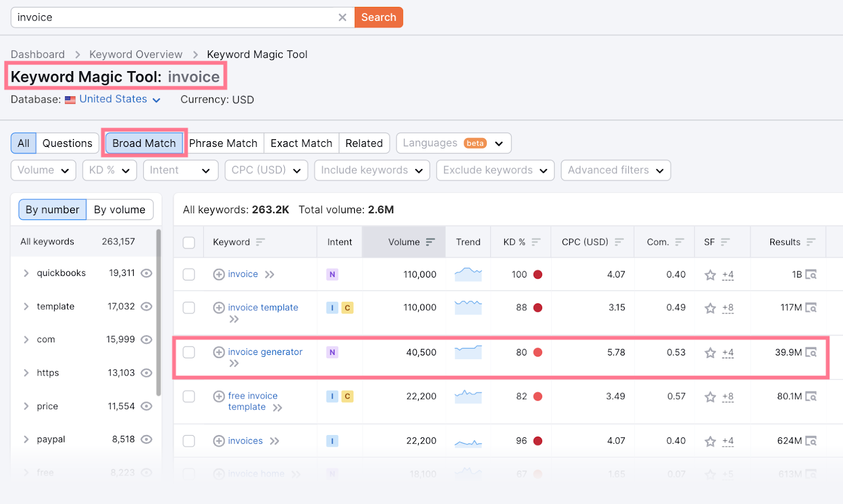Sort by KD % column icon
The image size is (843, 504).
(536, 242)
